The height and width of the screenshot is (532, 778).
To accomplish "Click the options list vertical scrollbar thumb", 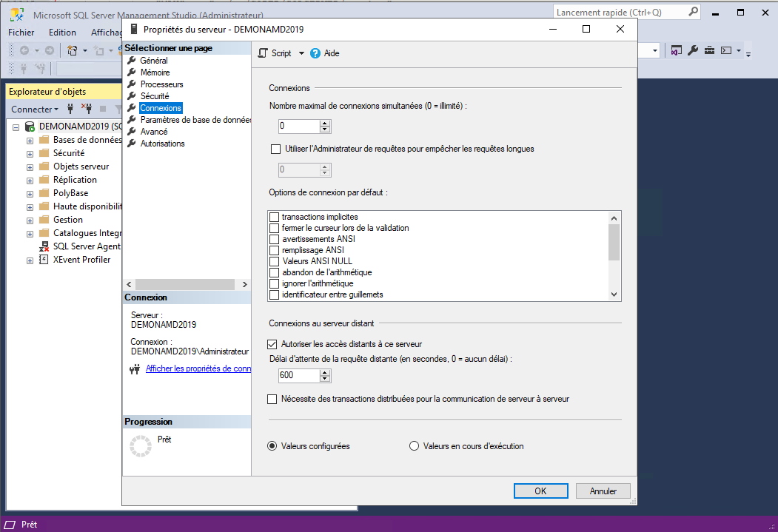I will click(x=614, y=242).
